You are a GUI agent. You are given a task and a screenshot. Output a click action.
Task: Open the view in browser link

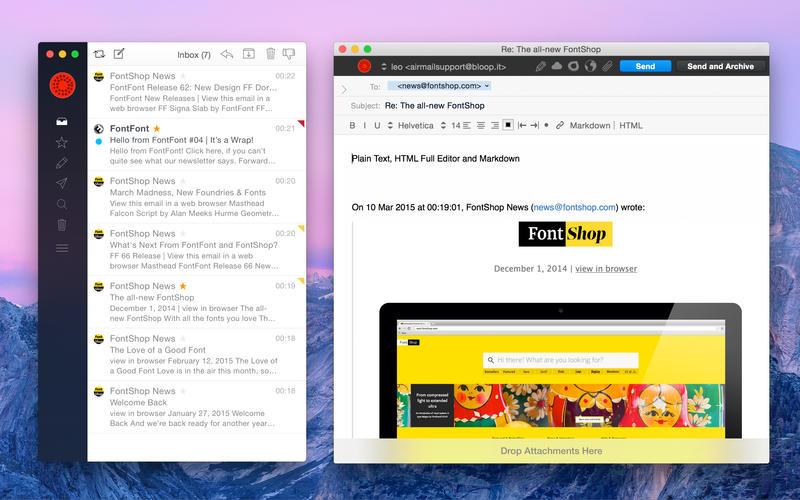[x=606, y=269]
